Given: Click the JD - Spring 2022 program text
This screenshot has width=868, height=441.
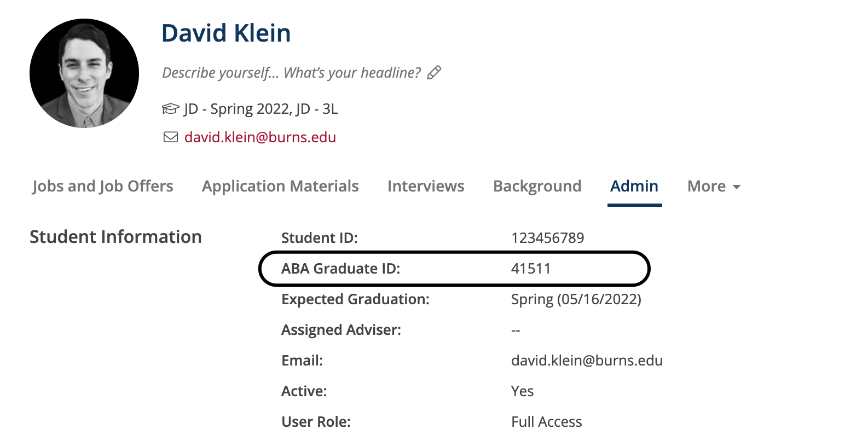Looking at the screenshot, I should (x=261, y=109).
